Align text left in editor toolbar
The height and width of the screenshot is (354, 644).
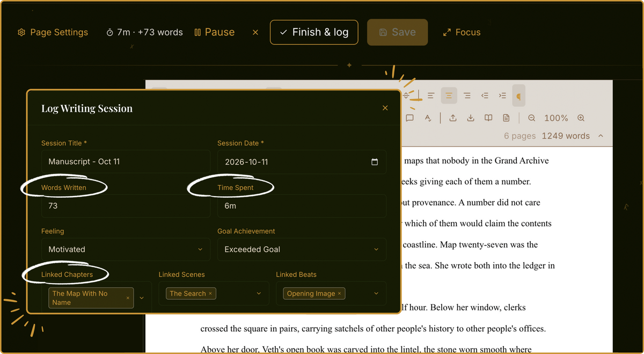431,96
